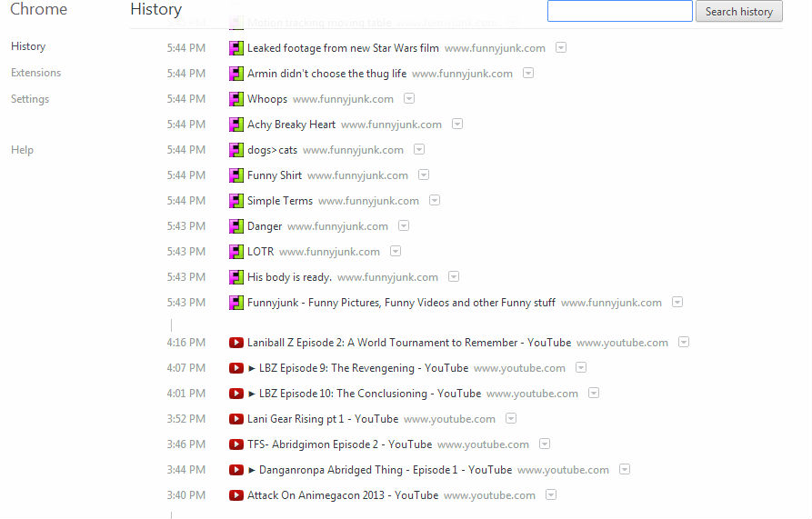Image resolution: width=812 pixels, height=519 pixels.
Task: Open dropdown for 'Lani Gear Rising pt 1'
Action: (x=511, y=418)
